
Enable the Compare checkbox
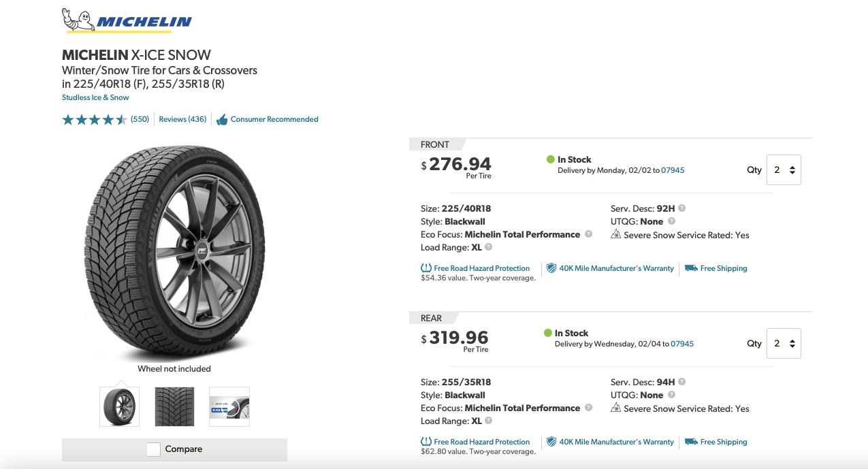pyautogui.click(x=152, y=449)
